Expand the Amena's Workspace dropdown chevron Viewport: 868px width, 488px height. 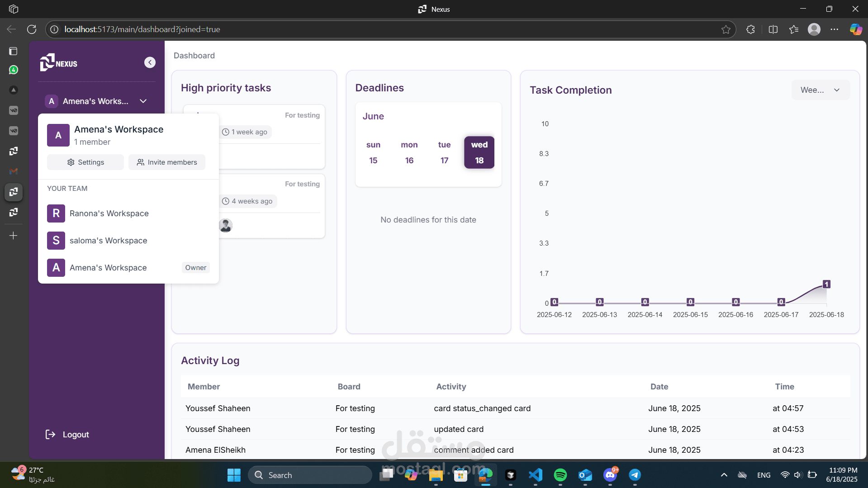click(x=143, y=101)
